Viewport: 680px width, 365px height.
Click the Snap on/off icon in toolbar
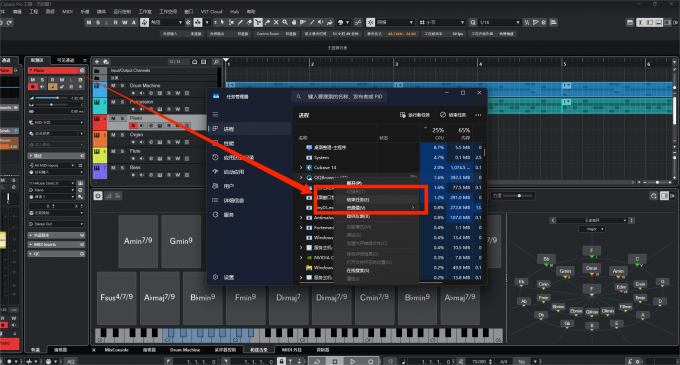(371, 23)
